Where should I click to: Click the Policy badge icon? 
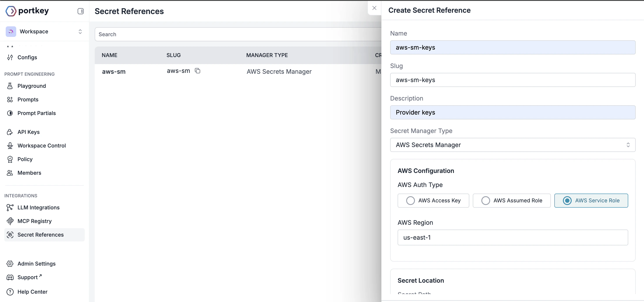point(10,159)
